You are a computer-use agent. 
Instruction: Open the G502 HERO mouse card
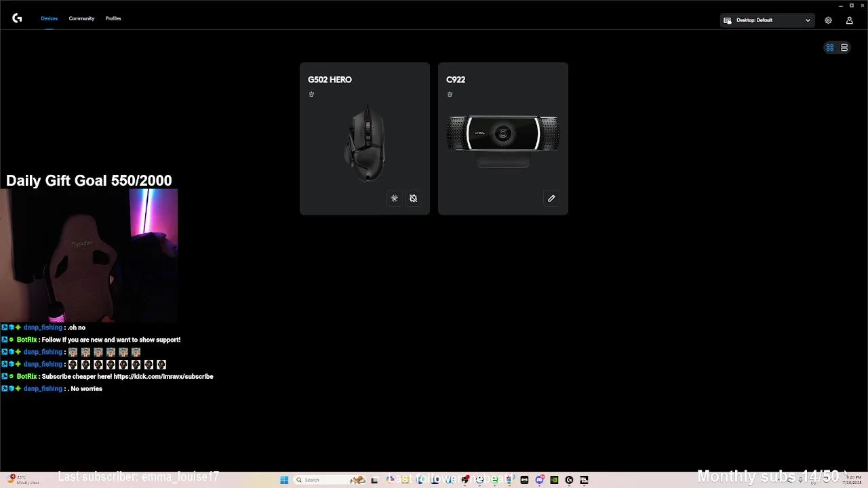365,139
